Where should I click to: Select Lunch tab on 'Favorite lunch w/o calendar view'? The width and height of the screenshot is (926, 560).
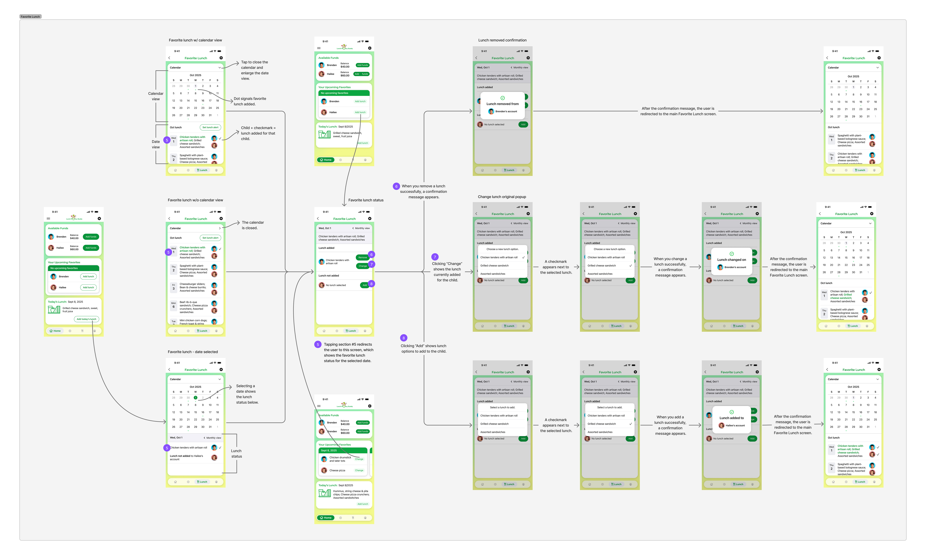[202, 331]
